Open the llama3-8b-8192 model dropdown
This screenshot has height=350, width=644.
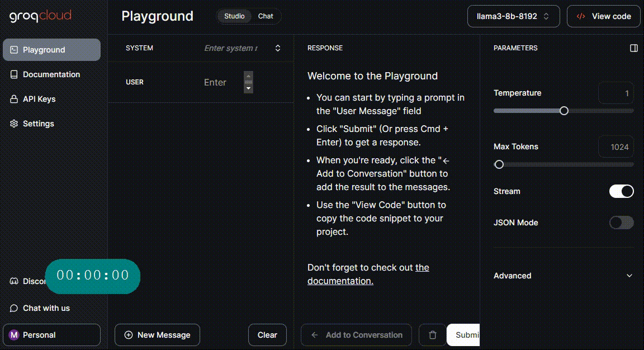click(513, 16)
